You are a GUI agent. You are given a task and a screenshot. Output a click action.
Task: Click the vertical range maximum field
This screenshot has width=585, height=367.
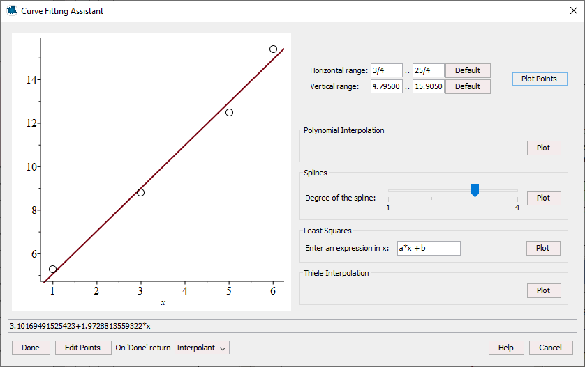click(428, 87)
